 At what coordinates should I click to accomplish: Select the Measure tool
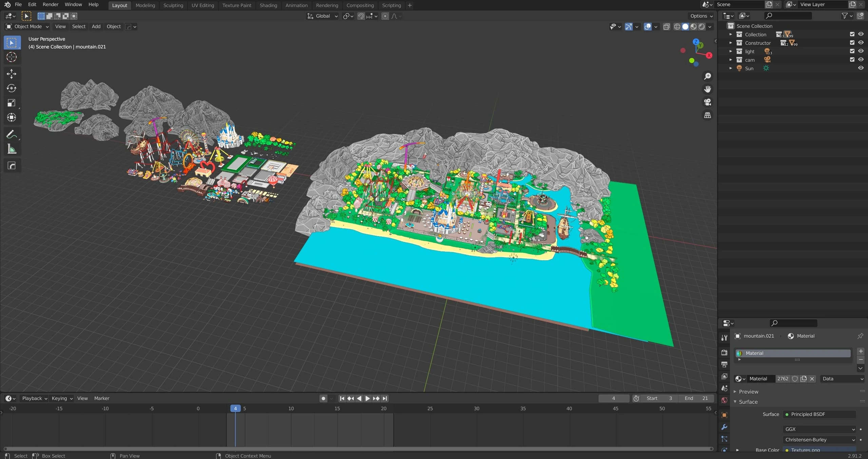coord(12,149)
